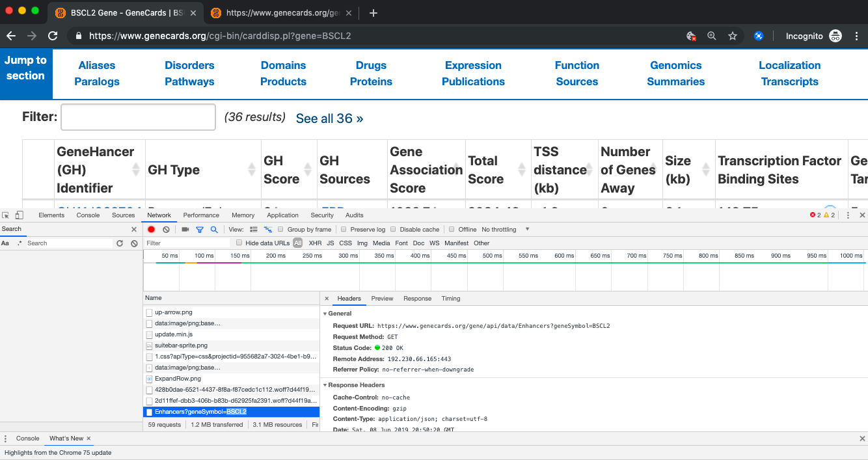The width and height of the screenshot is (868, 460).
Task: Click into the enhancer Filter text box
Action: [x=138, y=117]
